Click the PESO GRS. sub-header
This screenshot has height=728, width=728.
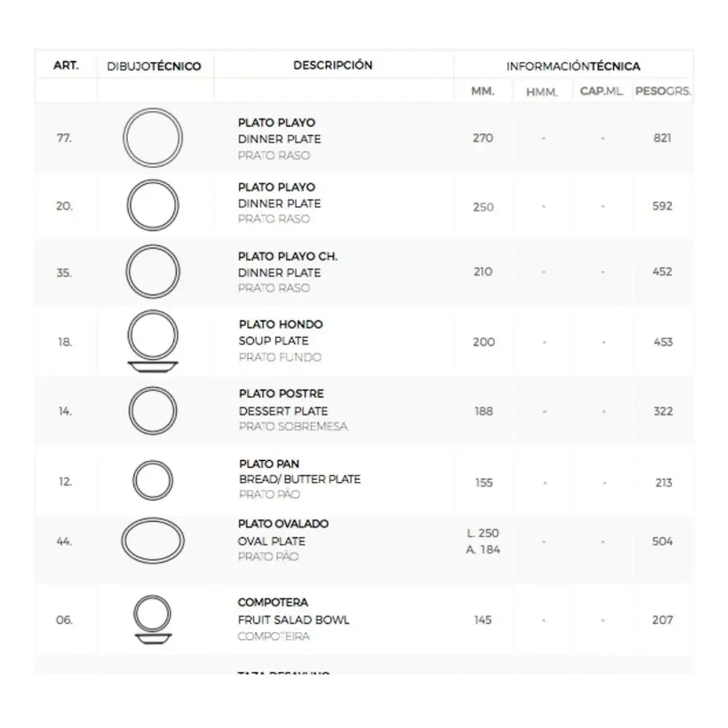pos(662,92)
